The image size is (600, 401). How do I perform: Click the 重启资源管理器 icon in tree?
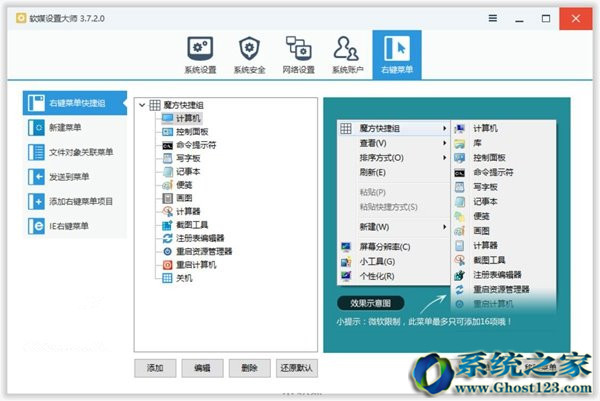pyautogui.click(x=167, y=251)
